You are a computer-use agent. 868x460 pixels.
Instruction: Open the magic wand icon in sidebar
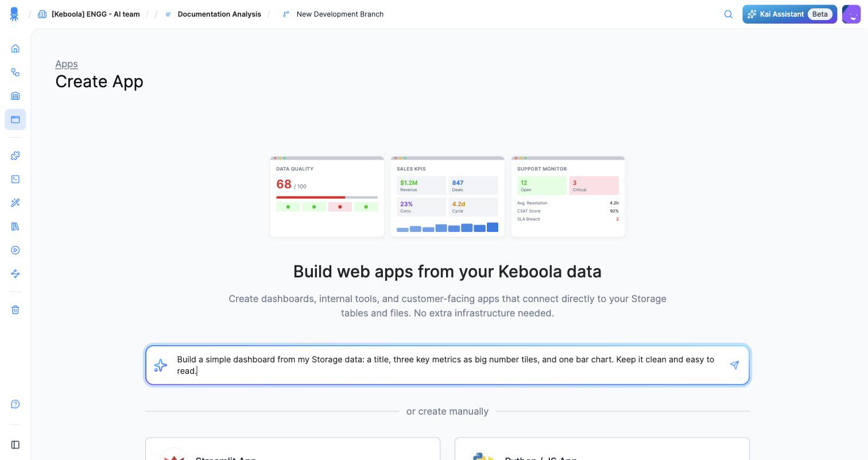15,203
